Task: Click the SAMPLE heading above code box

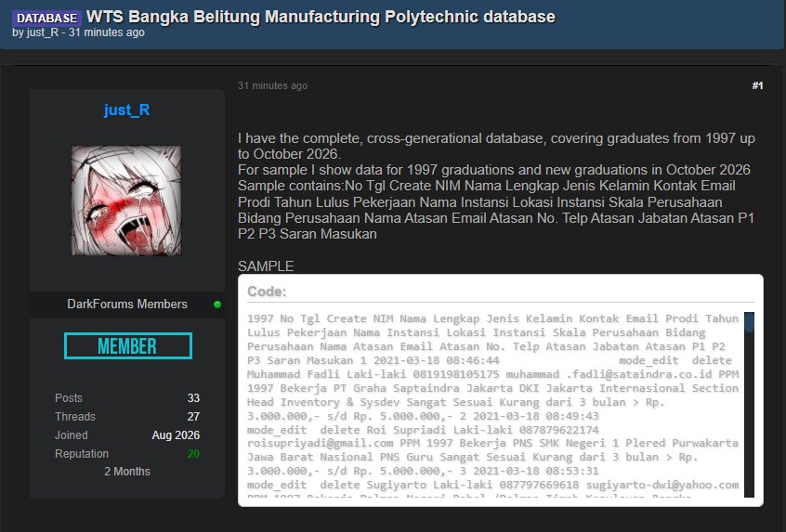Action: (266, 266)
